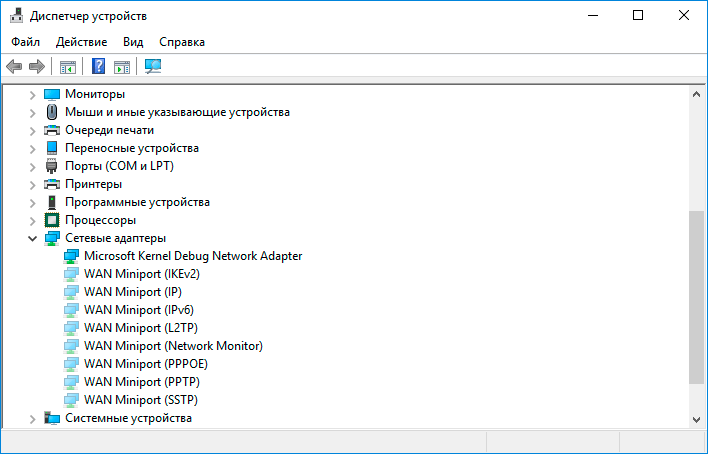This screenshot has width=708, height=454.
Task: Click the WAN Miniport (IKEv2) adapter icon
Action: pyautogui.click(x=71, y=274)
